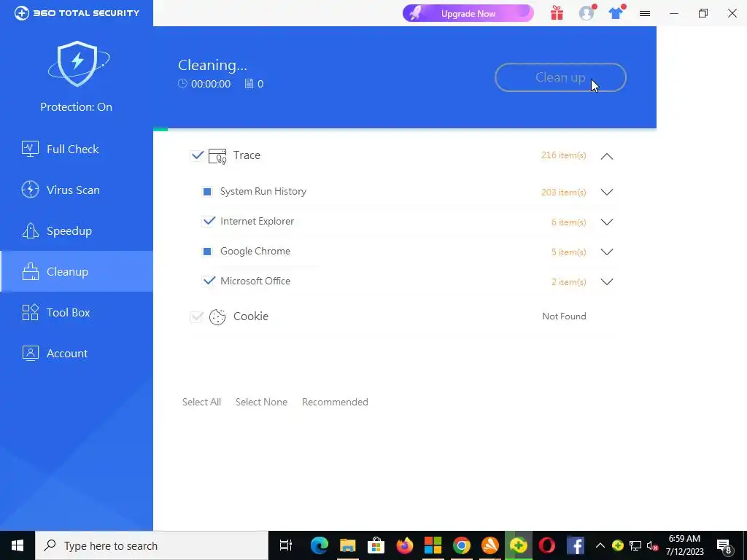
Task: Open the T-shirt theme skin icon
Action: [x=616, y=13]
